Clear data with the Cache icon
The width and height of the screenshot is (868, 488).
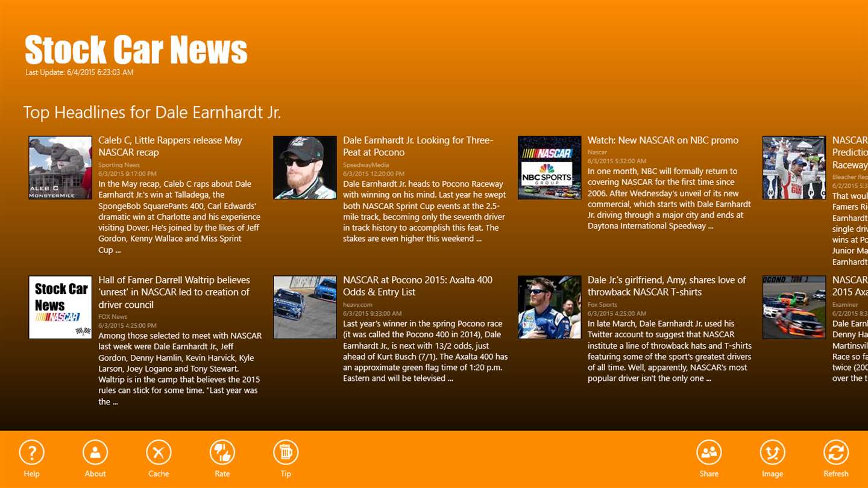pos(159,452)
